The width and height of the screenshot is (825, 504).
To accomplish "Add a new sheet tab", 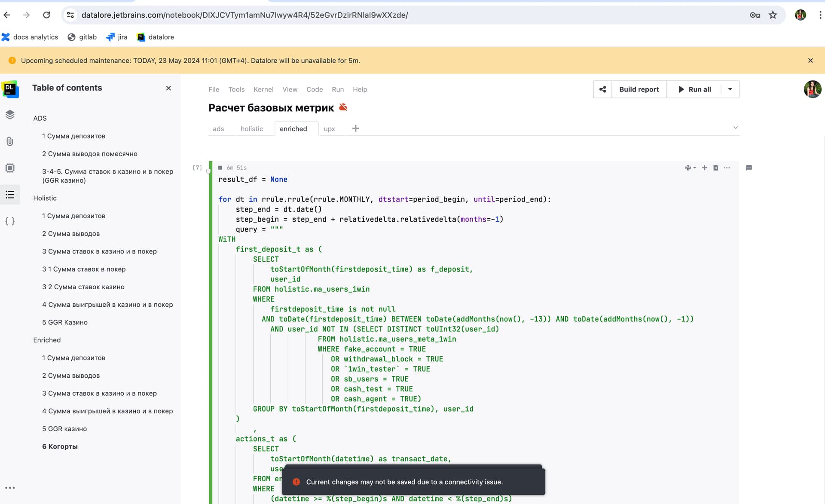I will 355,128.
